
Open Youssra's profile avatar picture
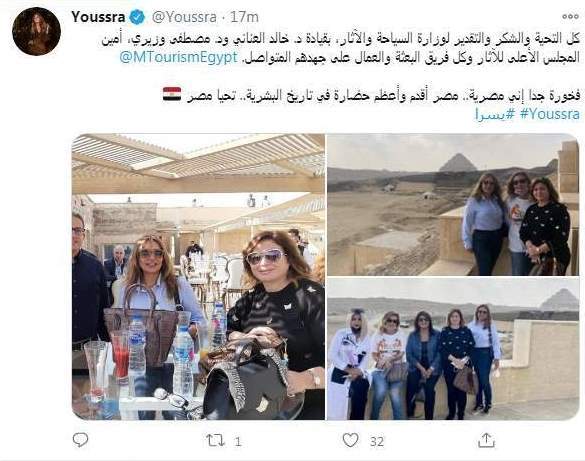coord(36,31)
